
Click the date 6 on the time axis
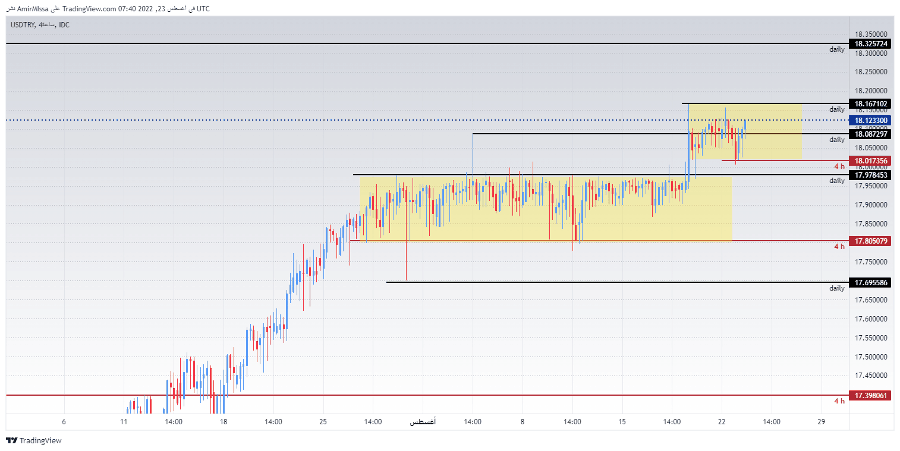pyautogui.click(x=64, y=422)
